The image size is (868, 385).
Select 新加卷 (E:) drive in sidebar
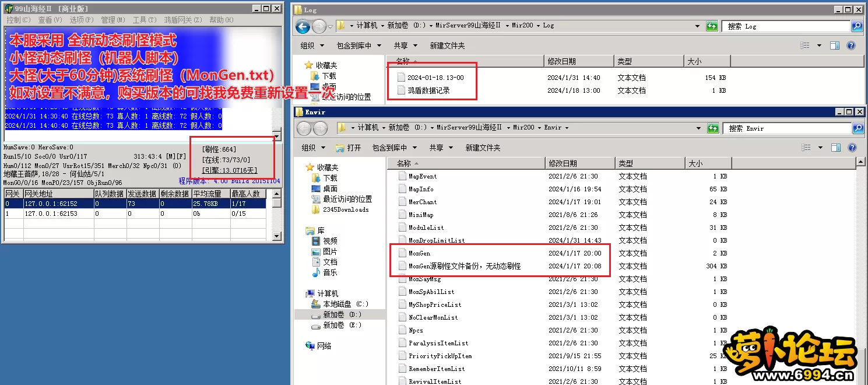(x=342, y=325)
